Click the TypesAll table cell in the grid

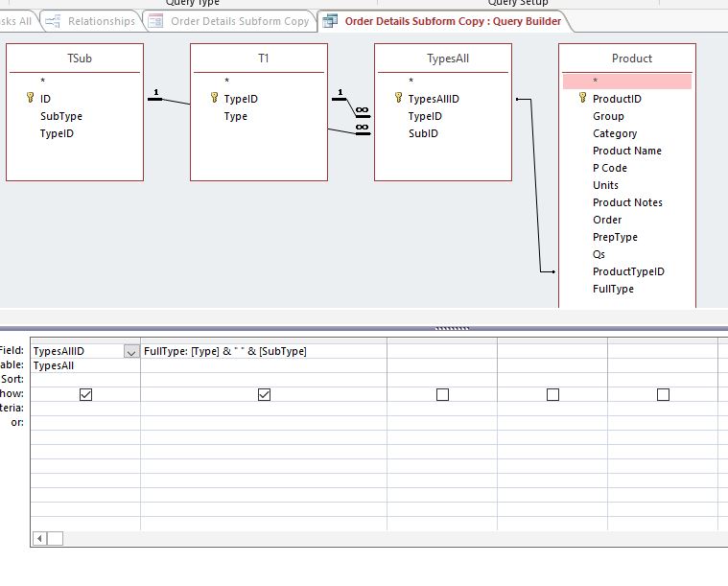85,365
